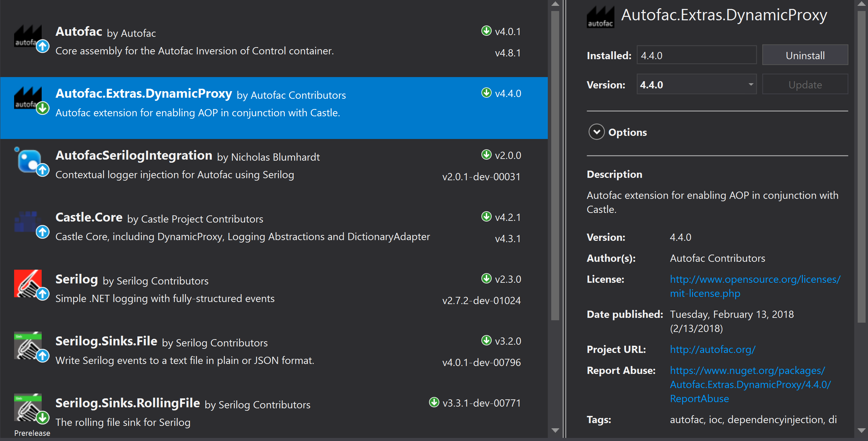Screen dimensions: 868x441
Task: Click installed badge on Autofac.Extras.DynamicProxy icon
Action: pos(43,108)
